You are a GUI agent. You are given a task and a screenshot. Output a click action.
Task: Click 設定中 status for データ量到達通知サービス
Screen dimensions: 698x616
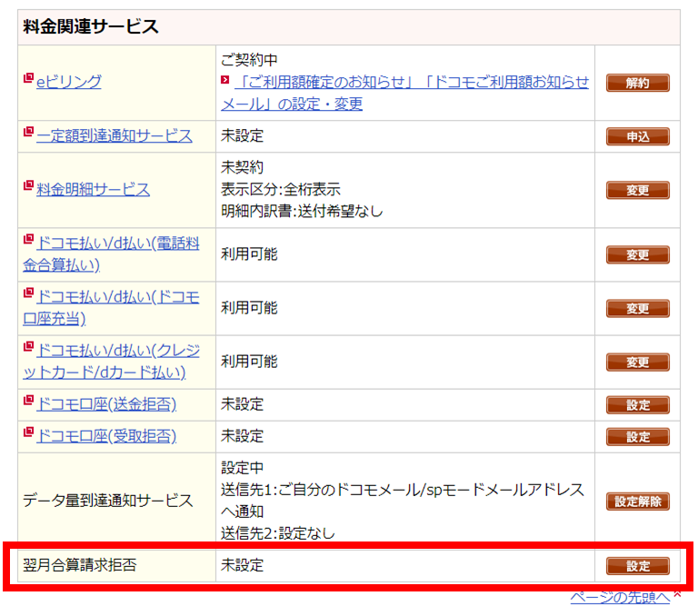coord(242,468)
